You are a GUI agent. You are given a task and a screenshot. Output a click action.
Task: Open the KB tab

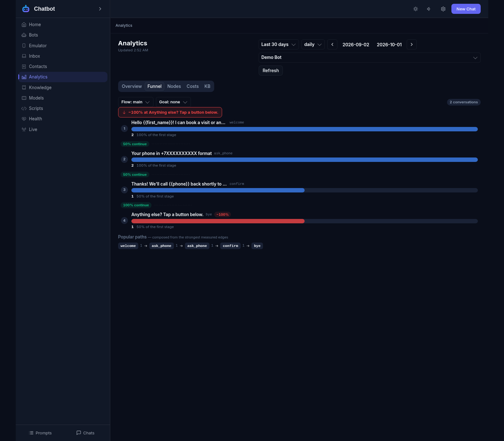[x=207, y=86]
